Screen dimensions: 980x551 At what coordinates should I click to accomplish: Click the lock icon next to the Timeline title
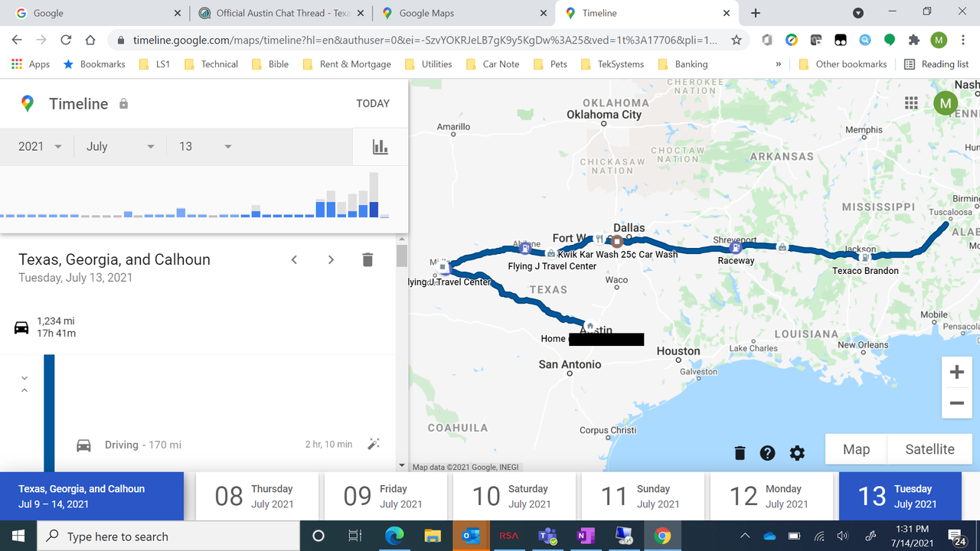click(x=122, y=103)
